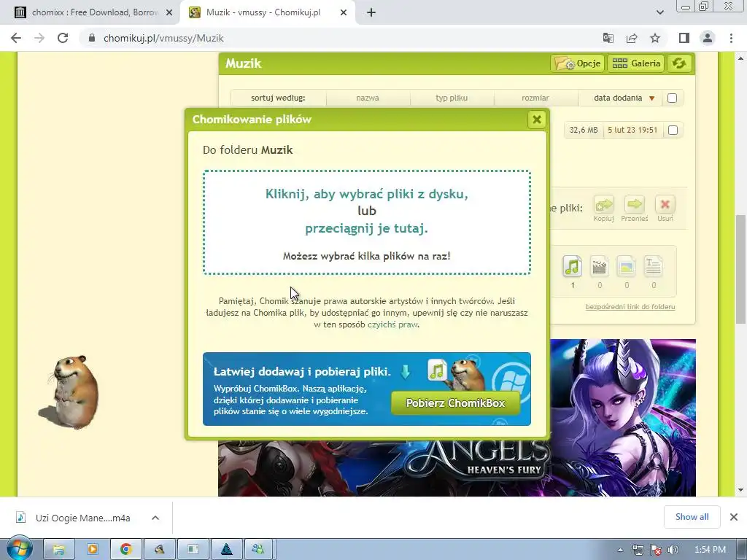Open the tab search dropdown

tap(659, 13)
